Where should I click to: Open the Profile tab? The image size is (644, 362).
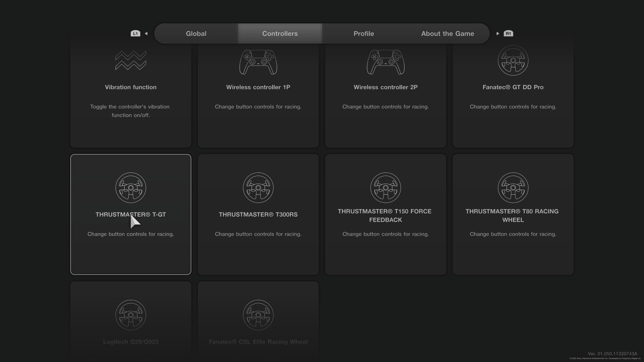tap(364, 33)
